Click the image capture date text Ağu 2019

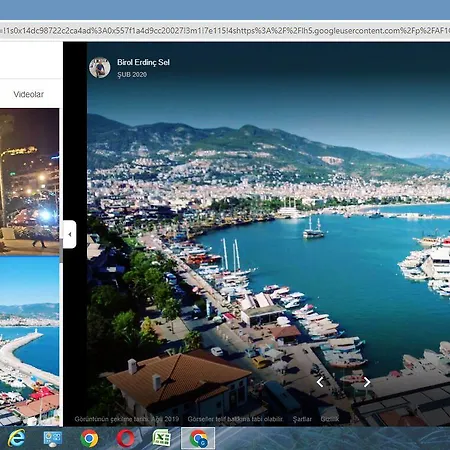[x=165, y=419]
